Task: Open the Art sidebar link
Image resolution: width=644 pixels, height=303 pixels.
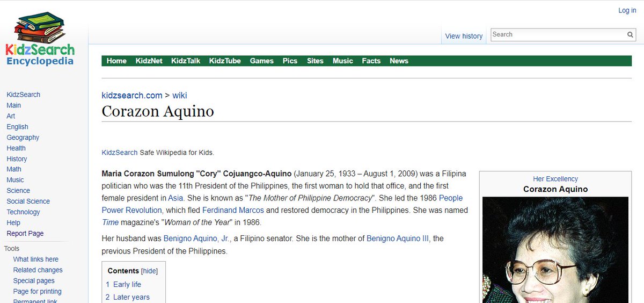Action: (11, 116)
